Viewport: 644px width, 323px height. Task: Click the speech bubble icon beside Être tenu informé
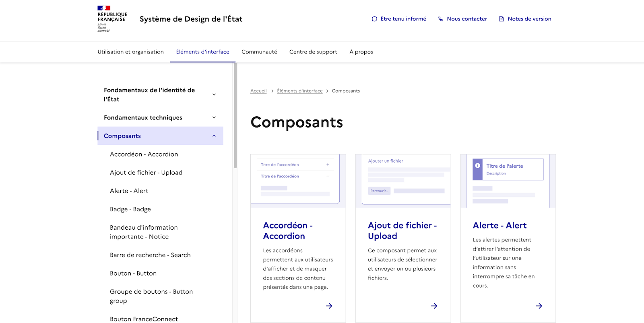point(374,19)
